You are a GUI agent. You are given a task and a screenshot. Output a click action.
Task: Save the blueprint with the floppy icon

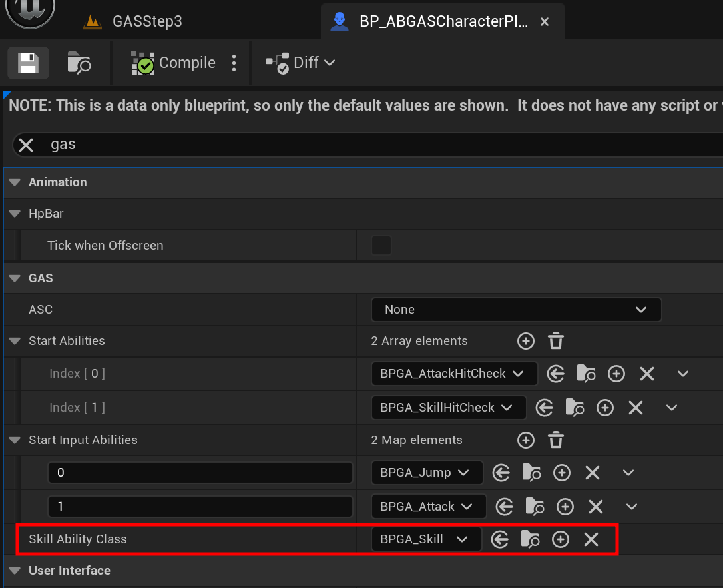click(28, 63)
